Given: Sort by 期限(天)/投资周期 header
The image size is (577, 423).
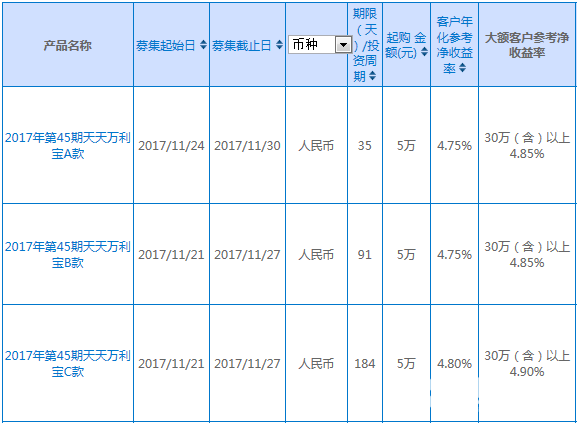Looking at the screenshot, I should tap(365, 45).
